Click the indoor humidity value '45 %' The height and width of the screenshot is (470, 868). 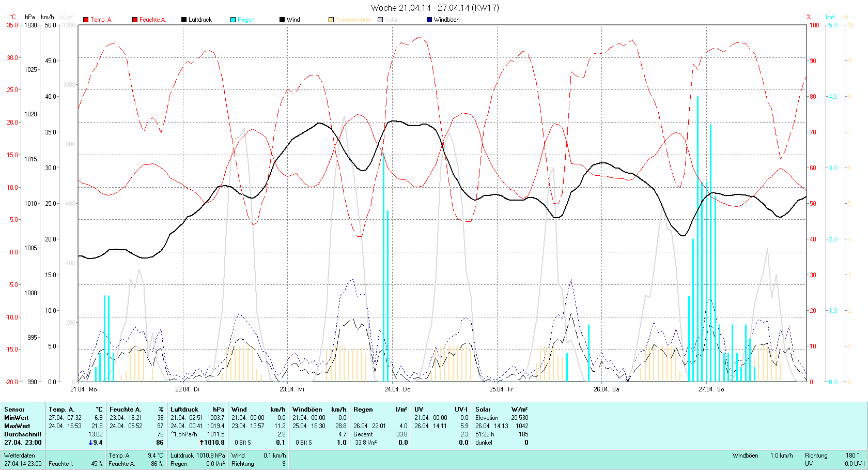click(x=97, y=464)
